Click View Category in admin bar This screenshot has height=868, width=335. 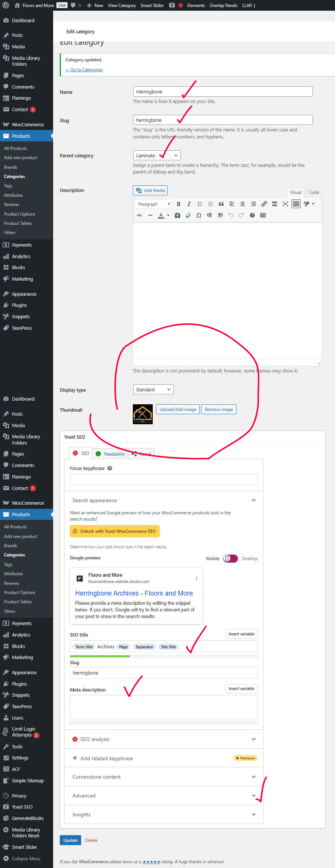coord(122,5)
